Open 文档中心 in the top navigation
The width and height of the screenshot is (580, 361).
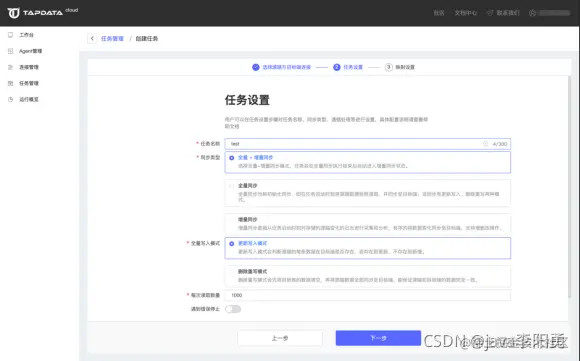point(465,13)
